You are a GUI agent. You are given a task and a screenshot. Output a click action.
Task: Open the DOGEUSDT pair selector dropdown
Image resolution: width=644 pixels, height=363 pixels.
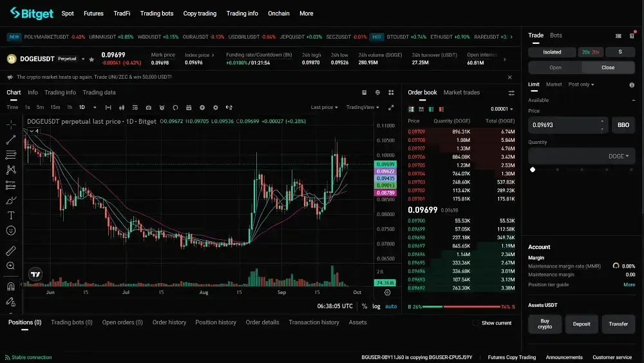(83, 59)
